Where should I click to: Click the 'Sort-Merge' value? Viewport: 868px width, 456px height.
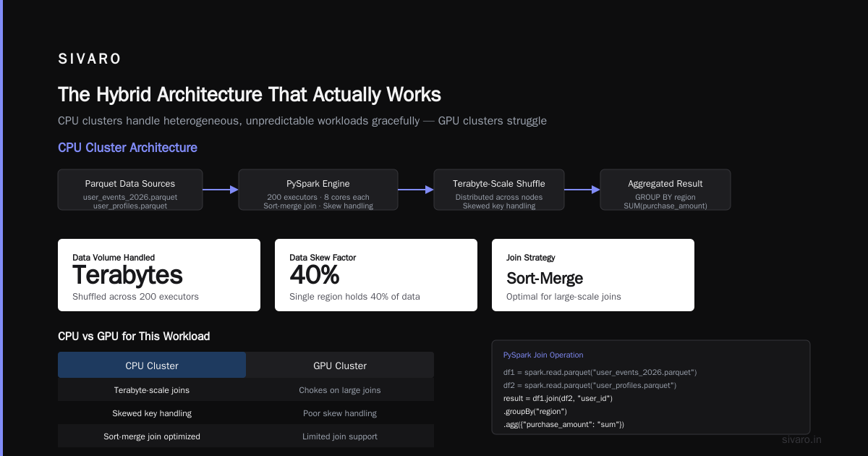[545, 279]
